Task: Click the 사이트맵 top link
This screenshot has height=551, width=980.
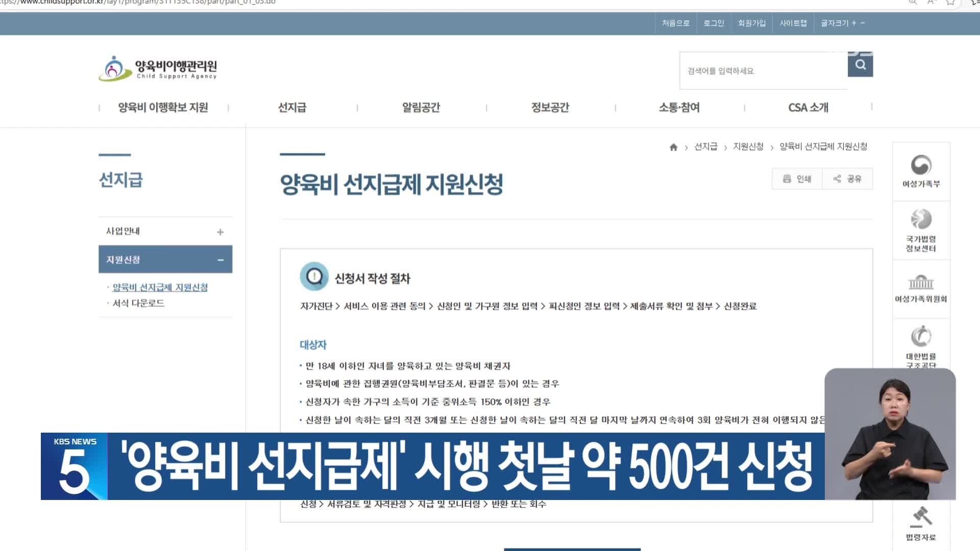Action: (793, 23)
